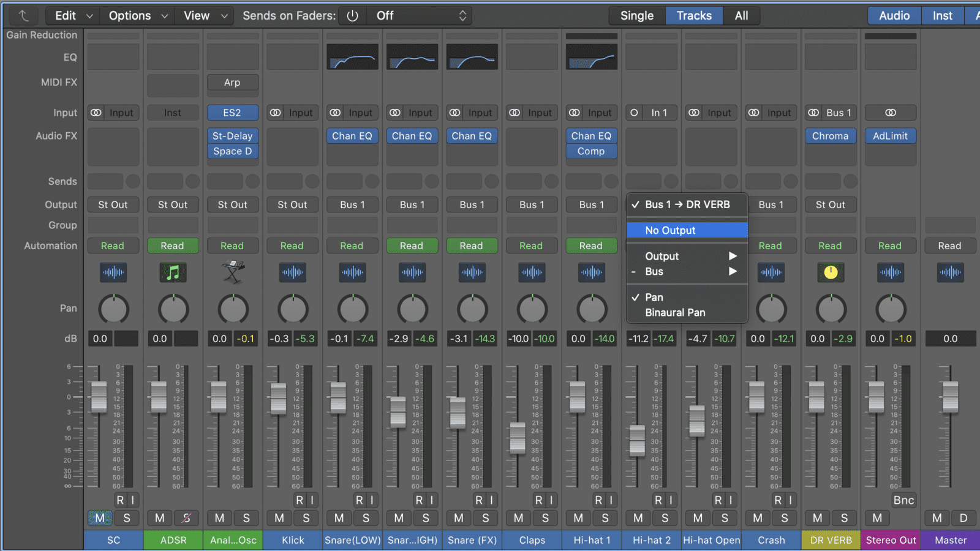Screen dimensions: 980x551
Task: Record-enable the Snare(LOW) channel
Action: 360,500
